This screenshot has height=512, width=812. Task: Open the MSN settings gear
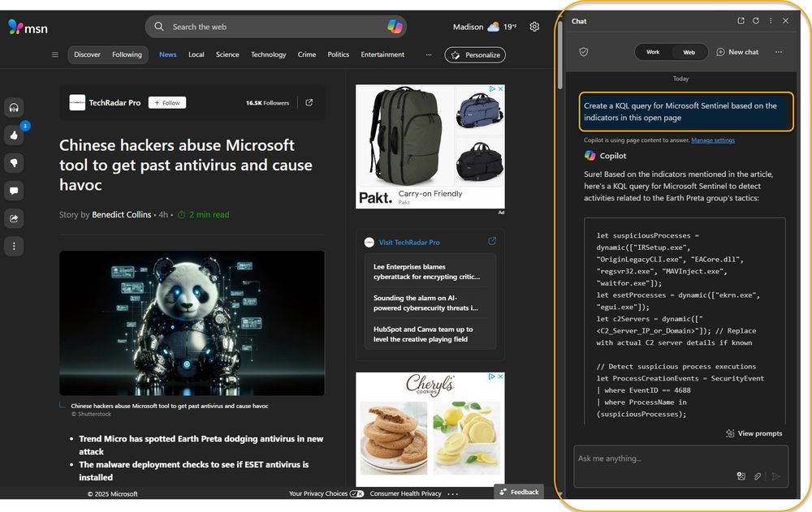[x=534, y=27]
